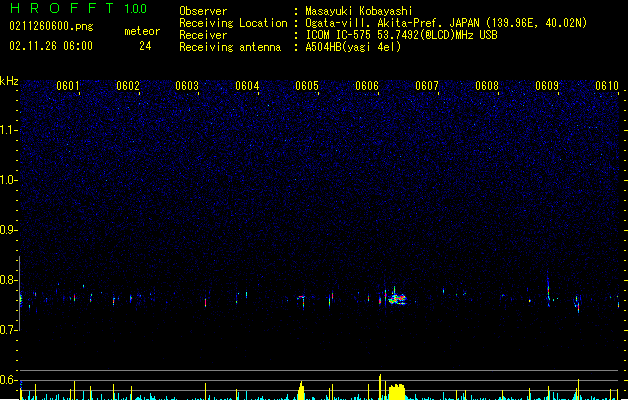629x400 pixels.
Task: Click the meteor count value 24
Action: pos(145,46)
